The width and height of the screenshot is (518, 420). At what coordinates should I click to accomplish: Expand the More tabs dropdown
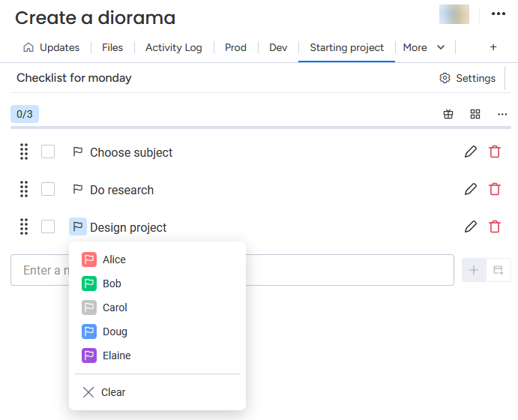tap(424, 47)
